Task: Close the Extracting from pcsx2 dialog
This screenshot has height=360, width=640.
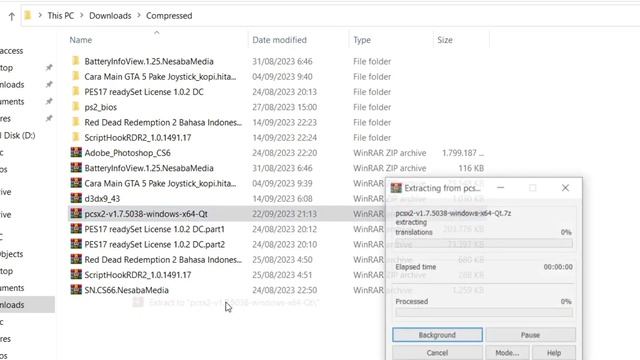Action: point(565,188)
